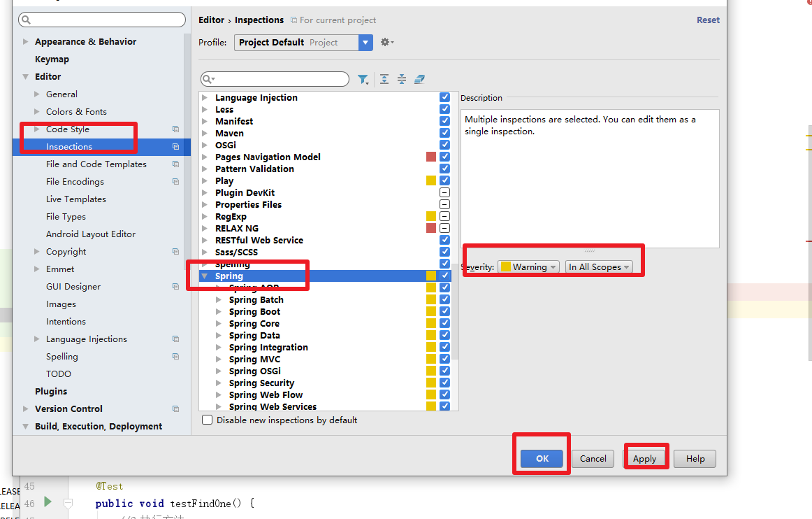The image size is (812, 519).
Task: Click the settings search field
Action: [x=102, y=20]
